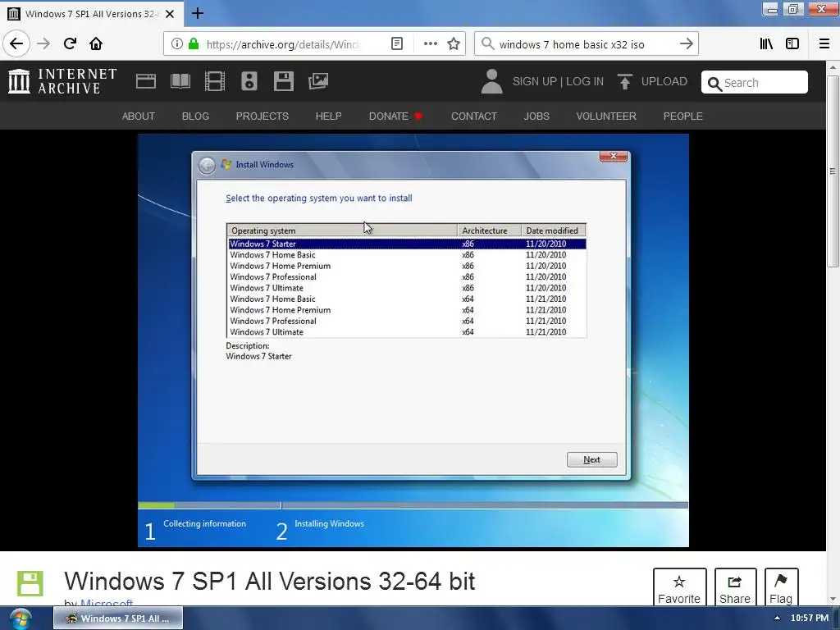Image resolution: width=840 pixels, height=630 pixels.
Task: Click the Install Windows screenshot image
Action: click(413, 340)
